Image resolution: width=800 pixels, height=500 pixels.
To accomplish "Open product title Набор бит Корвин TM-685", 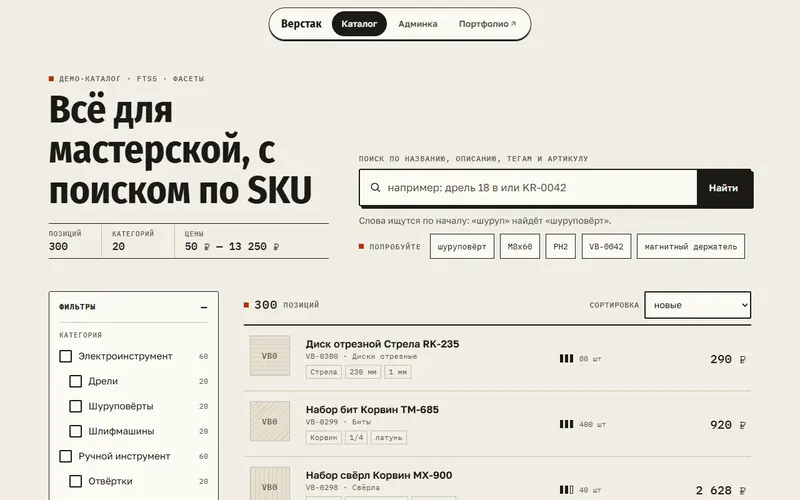I will point(372,409).
